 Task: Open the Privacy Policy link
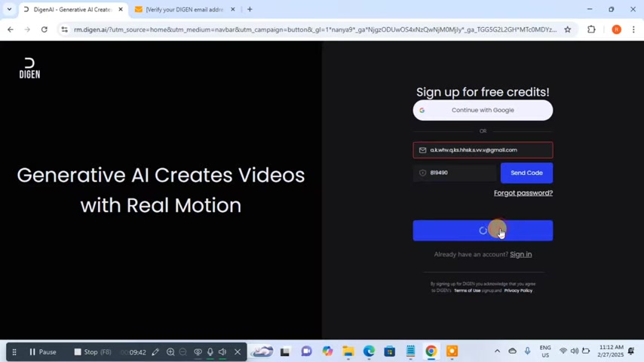[x=518, y=290]
